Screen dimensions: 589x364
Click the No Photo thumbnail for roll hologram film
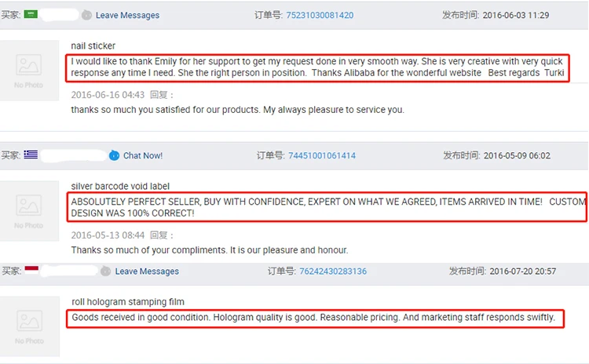30,325
